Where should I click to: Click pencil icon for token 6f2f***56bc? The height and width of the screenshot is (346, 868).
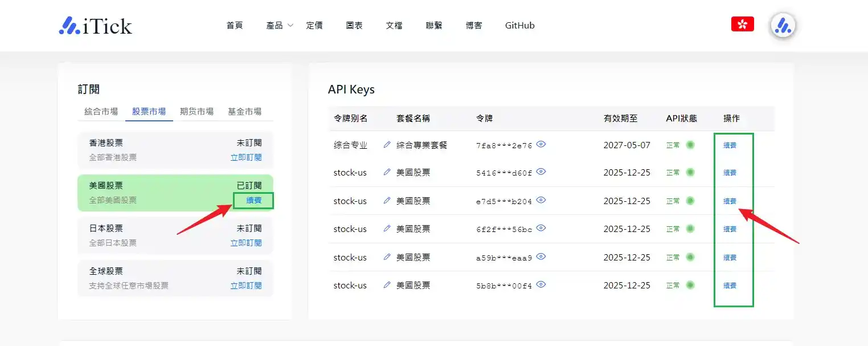[x=387, y=229]
